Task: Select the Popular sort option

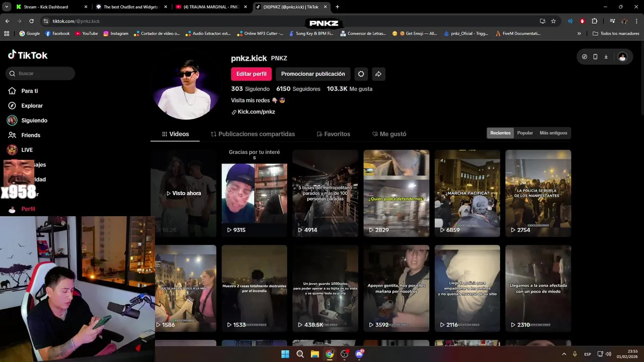Action: [x=525, y=133]
